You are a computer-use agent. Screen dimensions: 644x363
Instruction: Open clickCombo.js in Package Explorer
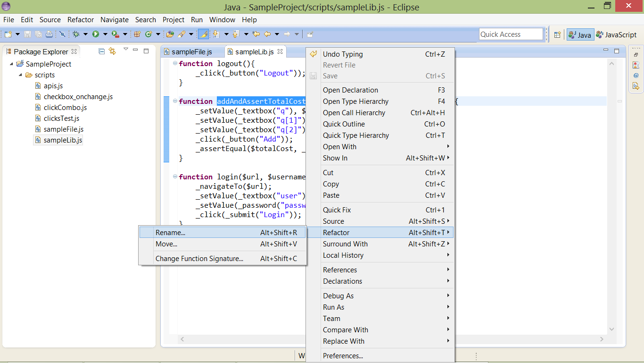[x=65, y=107]
